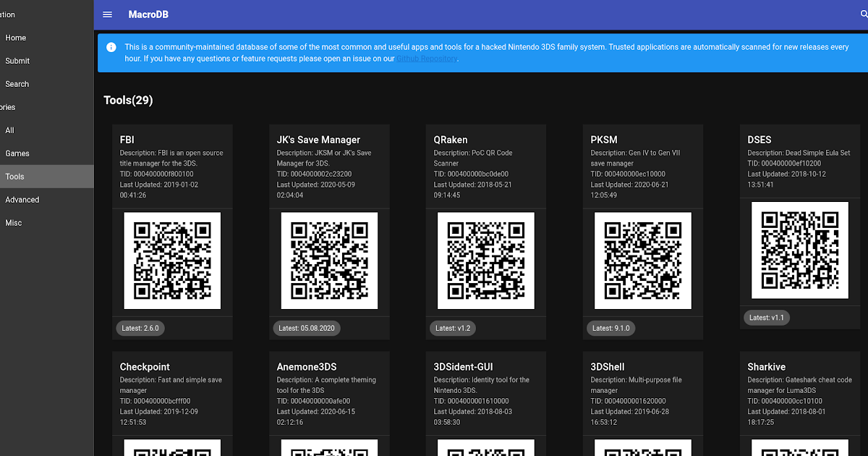The width and height of the screenshot is (868, 456).
Task: Click the Latest: v1.1 chip
Action: pos(767,318)
